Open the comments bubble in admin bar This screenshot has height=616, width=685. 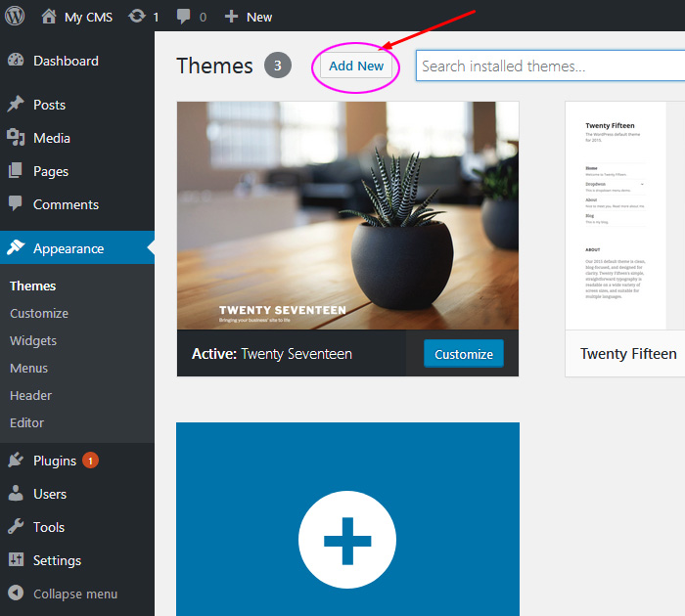(184, 17)
